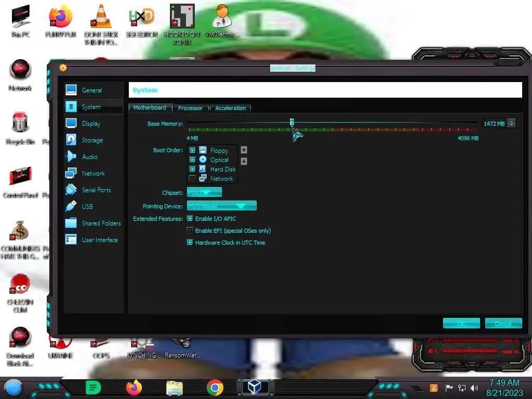Image resolution: width=532 pixels, height=399 pixels.
Task: Open the Storage settings category
Action: pyautogui.click(x=94, y=140)
